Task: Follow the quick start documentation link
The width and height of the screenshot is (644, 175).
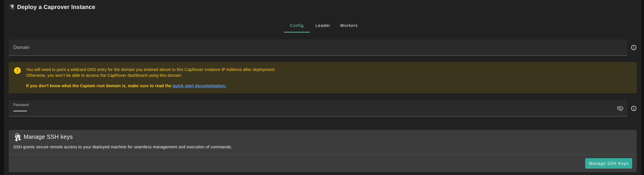Action: click(199, 86)
